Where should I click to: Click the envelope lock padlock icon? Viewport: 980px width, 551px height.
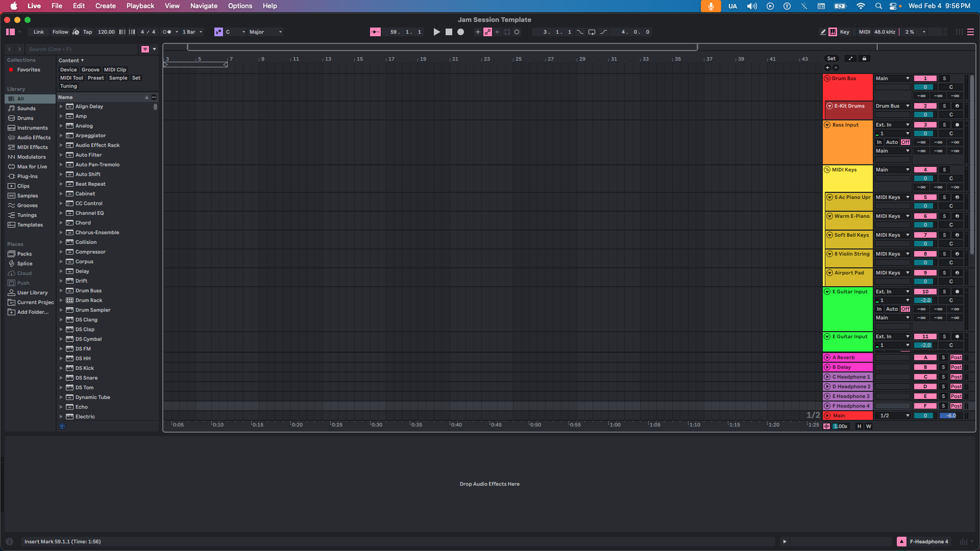864,58
